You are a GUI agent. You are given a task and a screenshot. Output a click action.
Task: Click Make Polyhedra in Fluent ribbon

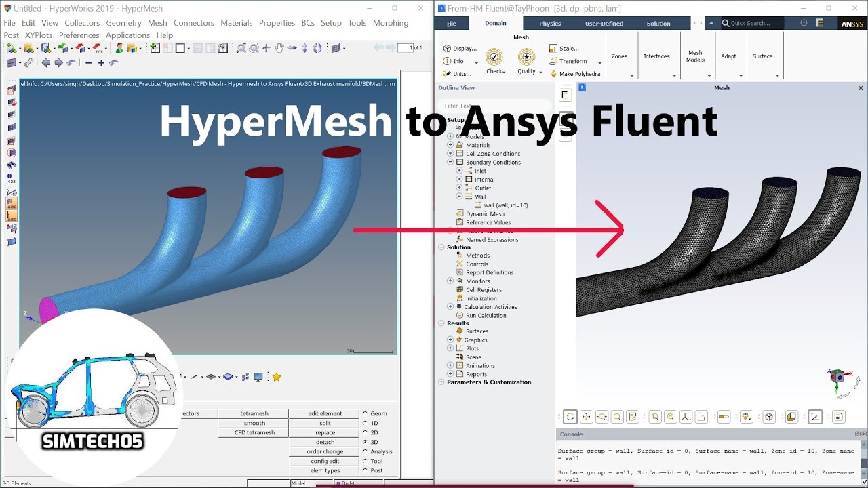click(x=575, y=74)
